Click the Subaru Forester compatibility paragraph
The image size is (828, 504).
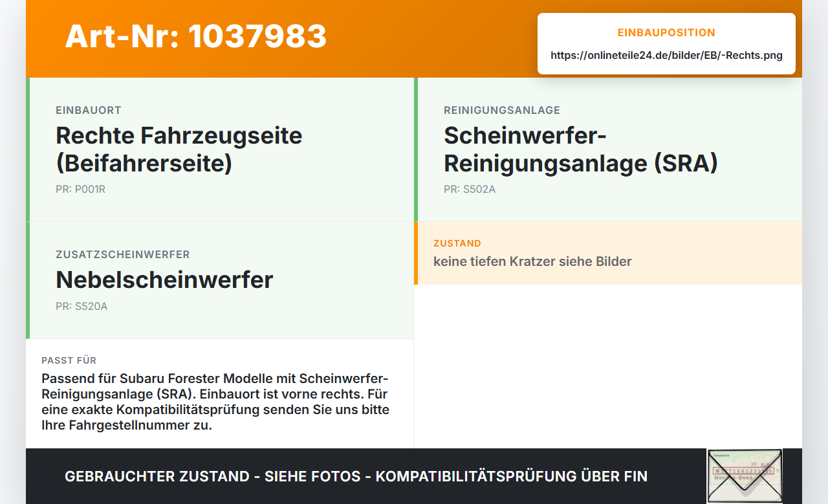[x=215, y=402]
